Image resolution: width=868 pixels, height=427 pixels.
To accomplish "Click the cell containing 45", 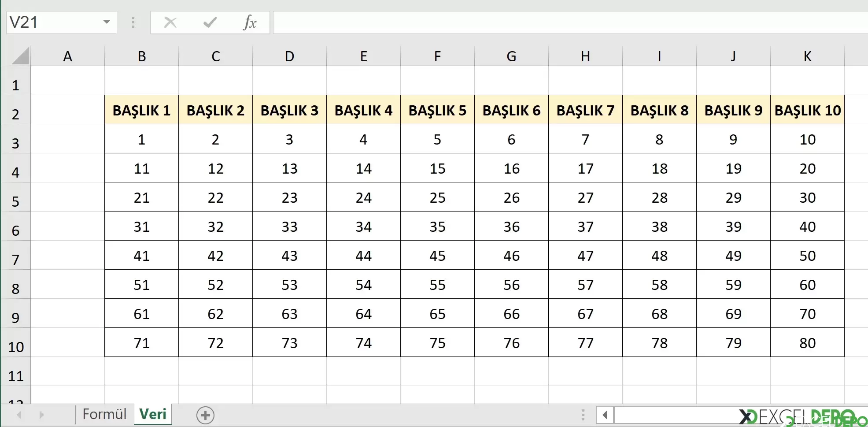I will [x=437, y=256].
